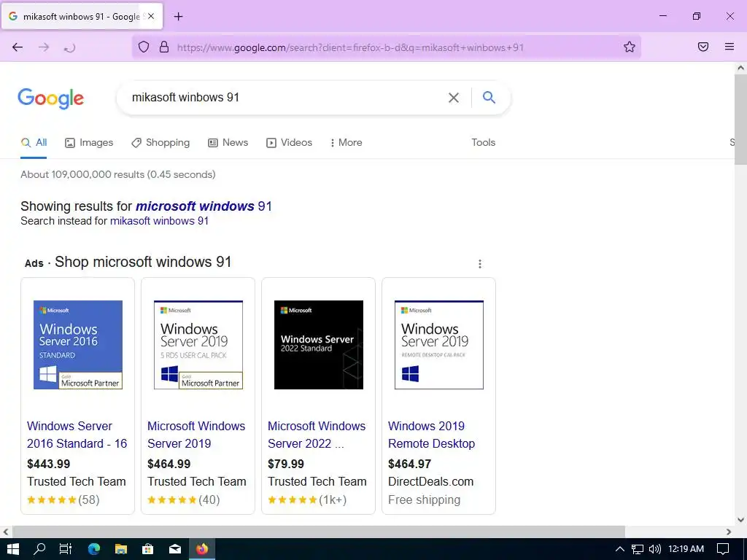Open Microsoft Windows Server 2022 product link

[x=317, y=435]
